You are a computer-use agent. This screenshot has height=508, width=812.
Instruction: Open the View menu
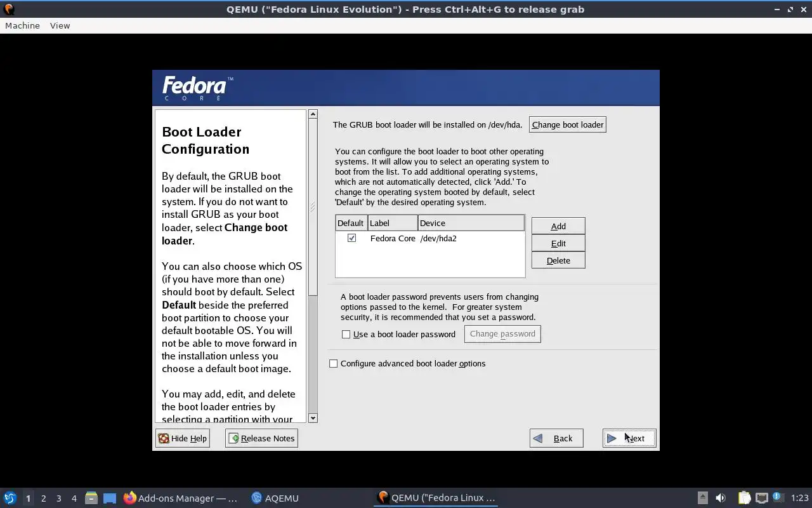pyautogui.click(x=60, y=25)
